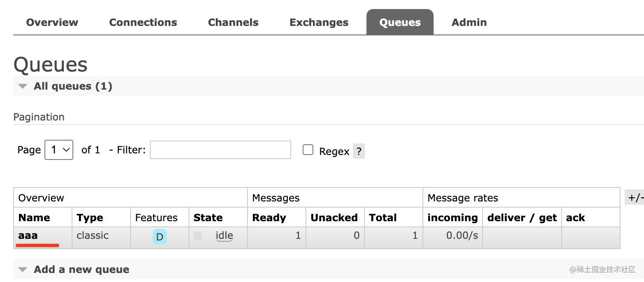The image size is (644, 282).
Task: Open the Exchanges tab
Action: [x=319, y=22]
